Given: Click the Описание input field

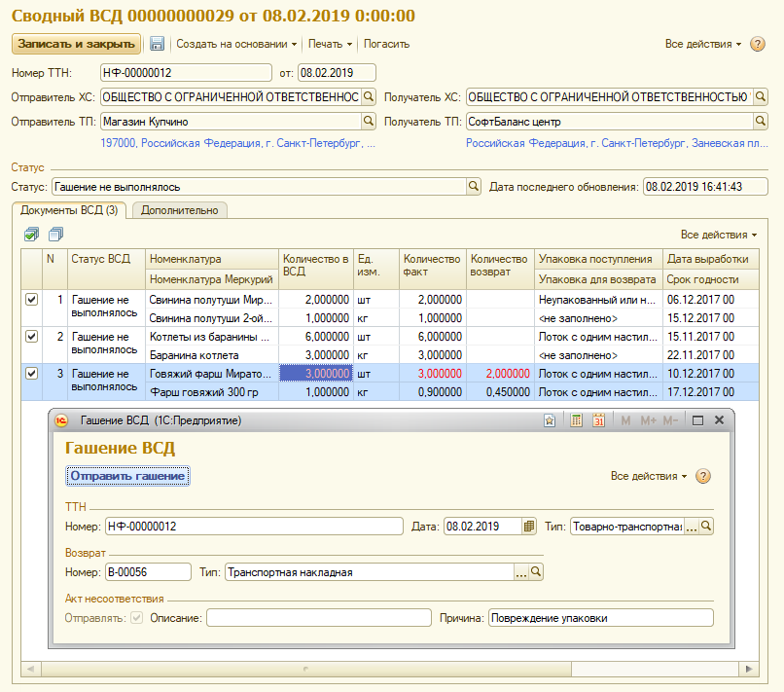Looking at the screenshot, I should click(x=319, y=618).
